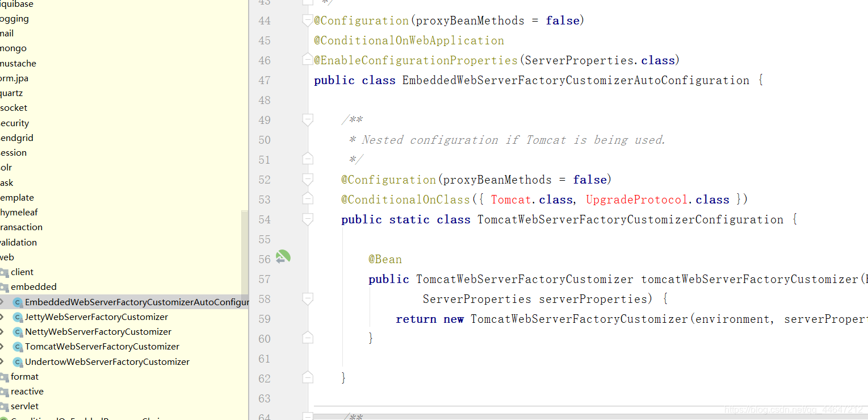Click the class icon next to JettyWebServerFactoryCustomizer
868x420 pixels.
pos(18,317)
